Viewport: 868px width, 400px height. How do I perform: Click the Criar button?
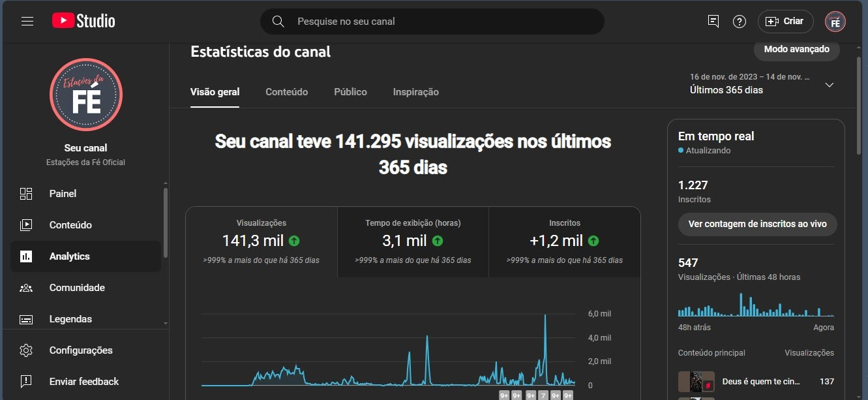pyautogui.click(x=785, y=22)
